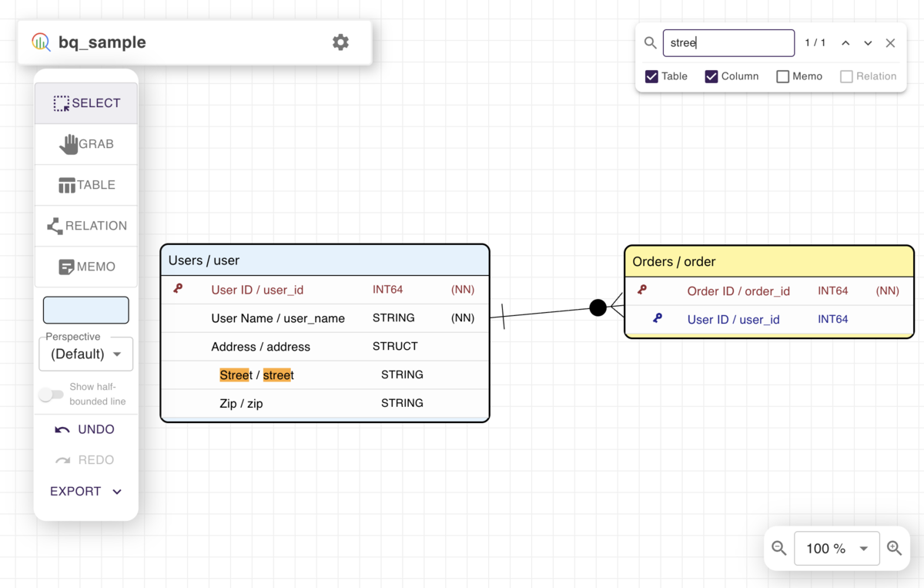Screen dimensions: 924x588
Task: Zoom in with the plus magnifier
Action: pos(894,548)
